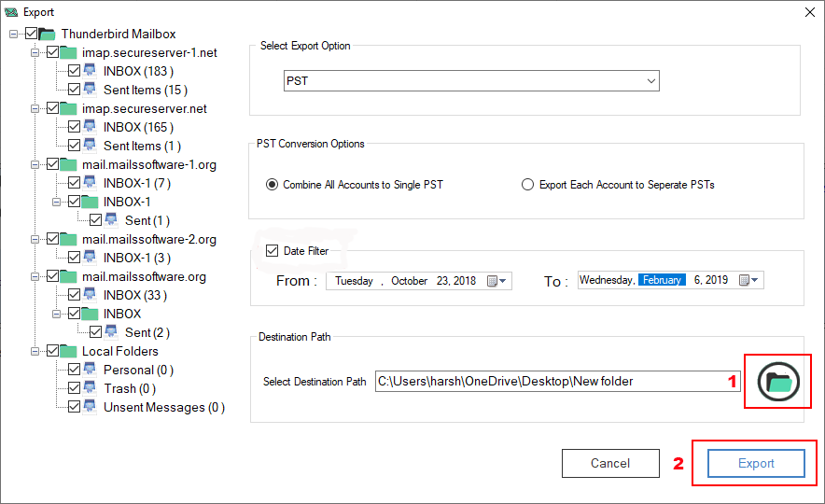Click the Select Destination Path text field

pos(557,381)
